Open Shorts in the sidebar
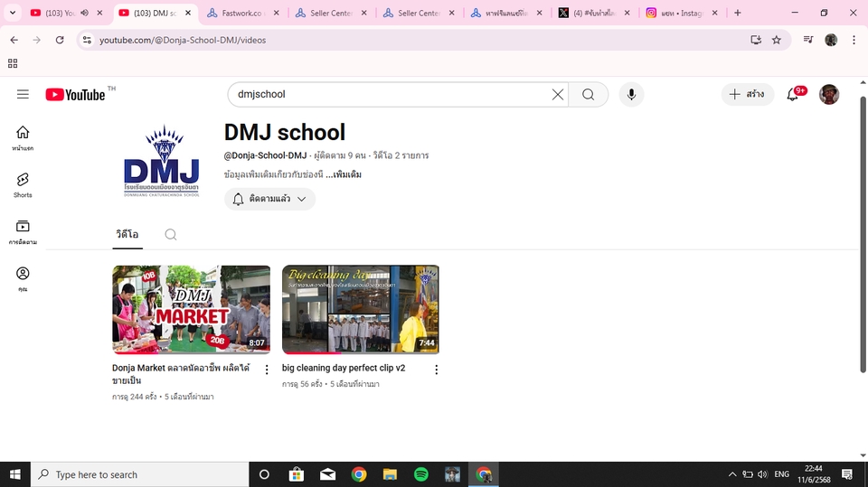Image resolution: width=868 pixels, height=487 pixels. (x=23, y=184)
